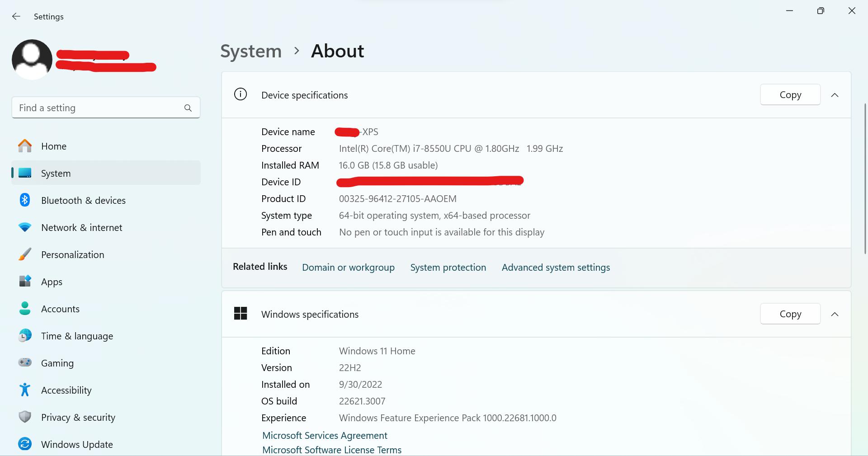Open Microsoft Services Agreement link
This screenshot has width=868, height=456.
pos(325,435)
